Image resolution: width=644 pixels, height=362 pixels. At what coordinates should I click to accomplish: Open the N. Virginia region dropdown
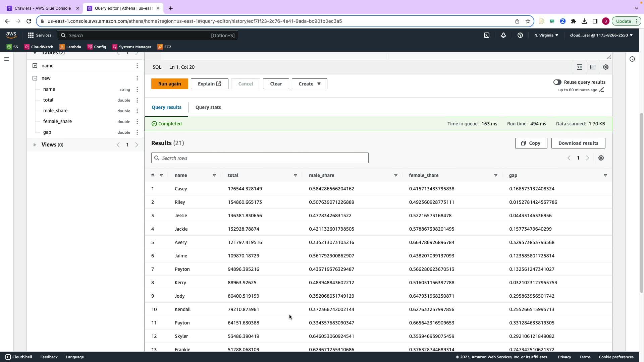pos(546,35)
